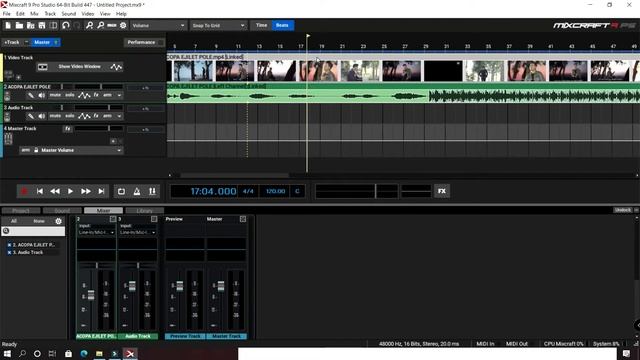Arm Audio Track 3 for recording
This screenshot has width=640, height=360.
[107, 116]
